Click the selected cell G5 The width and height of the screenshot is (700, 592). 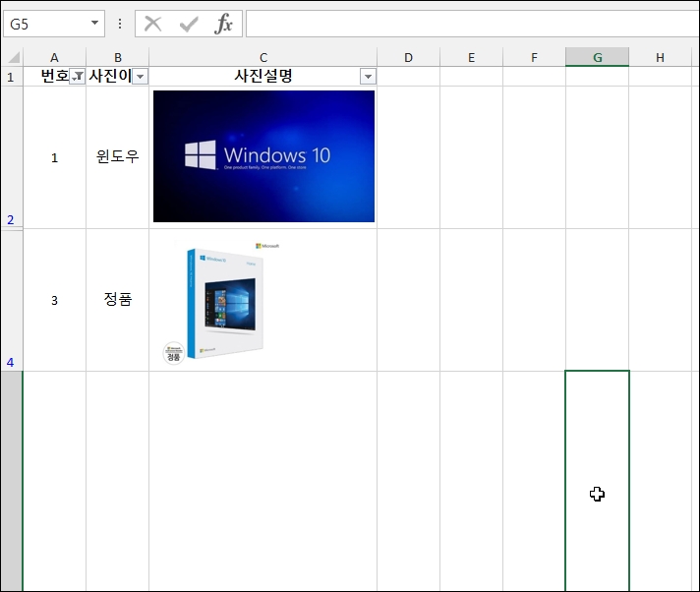(598, 481)
